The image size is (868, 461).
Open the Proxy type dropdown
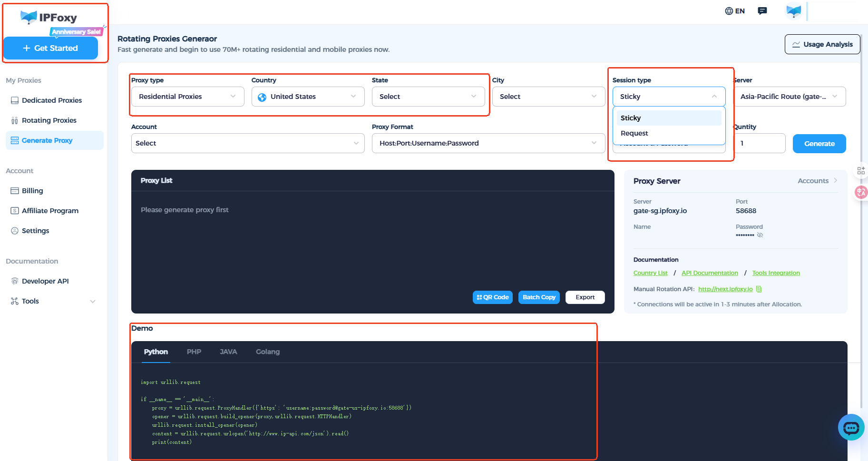188,97
